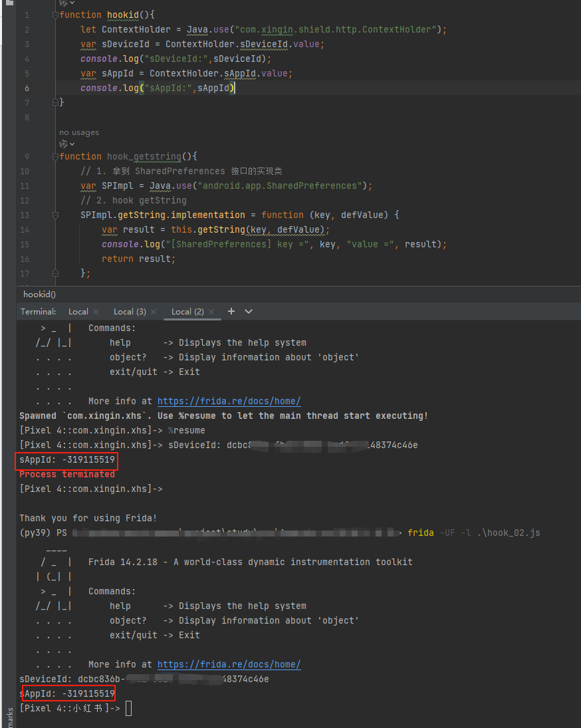Select the Local (2) terminal tab
581x728 pixels.
tap(187, 312)
